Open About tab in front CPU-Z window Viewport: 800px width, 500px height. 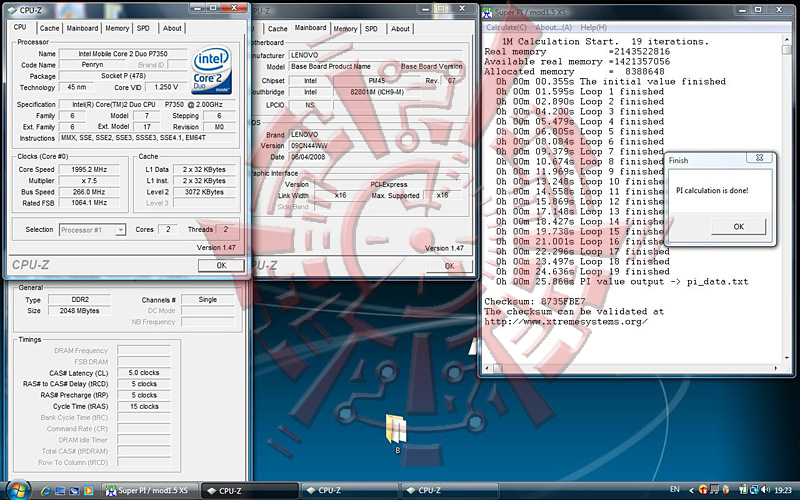point(172,29)
